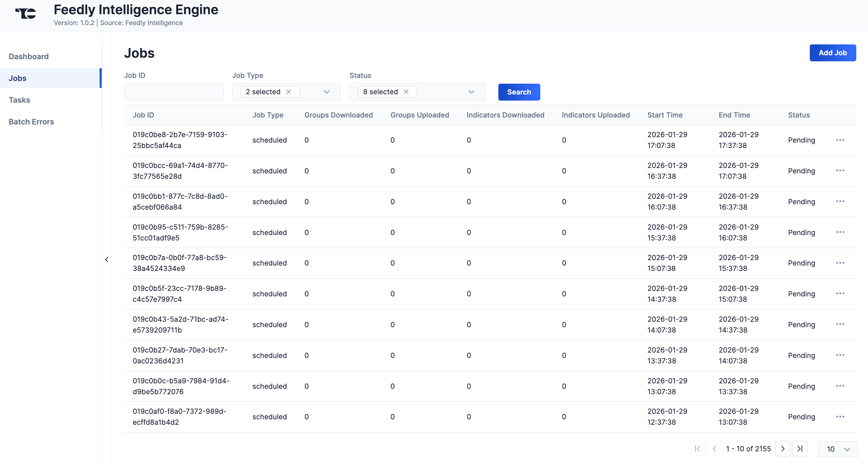Open actions menu for job 019c0b43-5a2d-71bc-ad74
Image resolution: width=868 pixels, height=464 pixels.
(840, 324)
